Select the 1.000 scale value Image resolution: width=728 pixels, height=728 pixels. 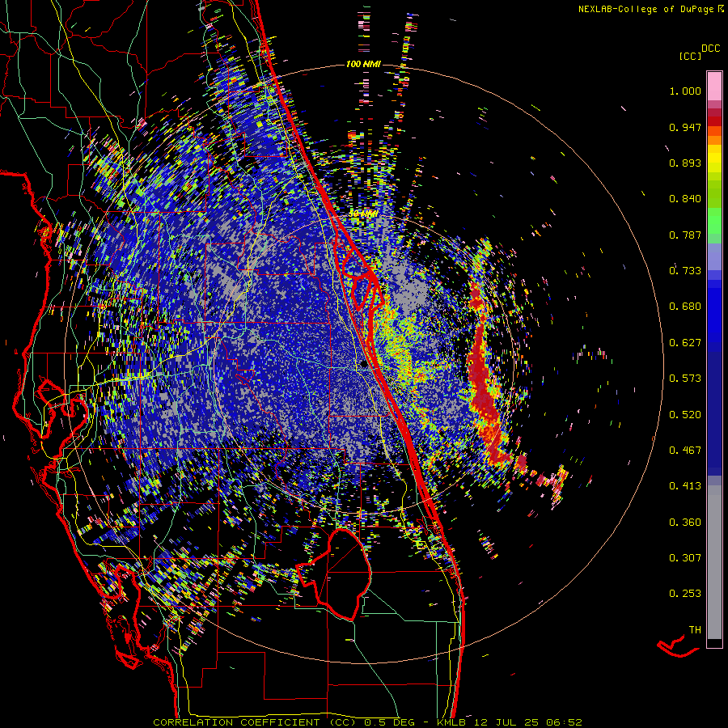point(685,91)
